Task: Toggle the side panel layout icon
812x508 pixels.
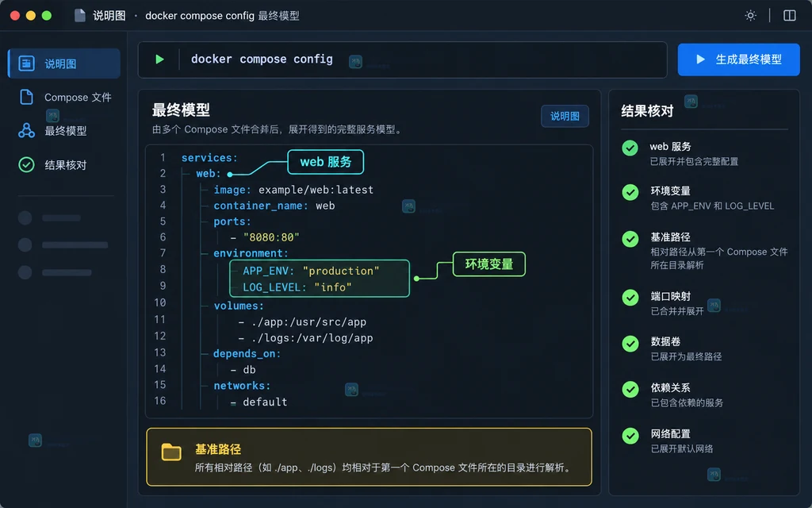Action: [x=789, y=16]
